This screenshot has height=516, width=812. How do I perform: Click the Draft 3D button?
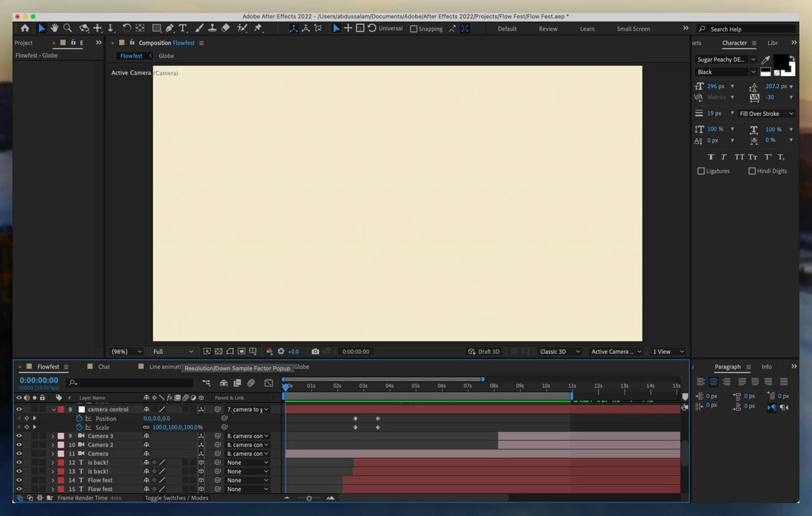click(x=483, y=352)
